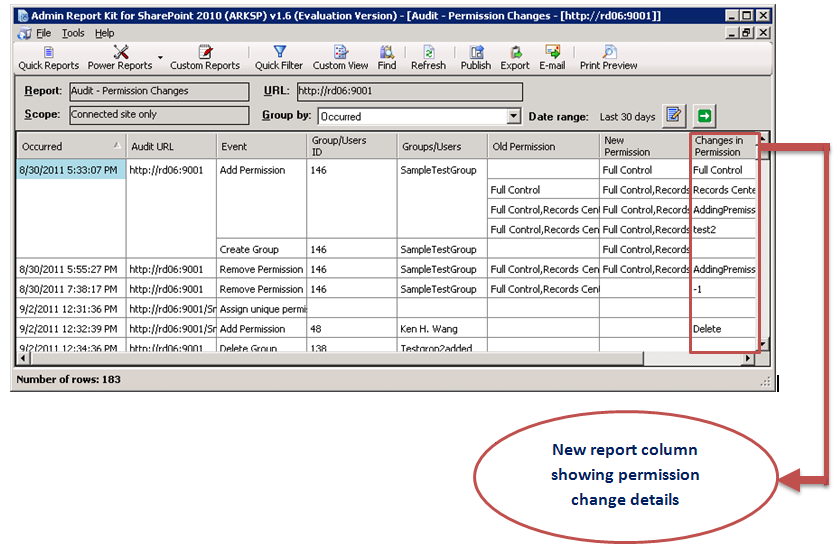The image size is (837, 550).
Task: Export the report data
Action: pos(515,59)
